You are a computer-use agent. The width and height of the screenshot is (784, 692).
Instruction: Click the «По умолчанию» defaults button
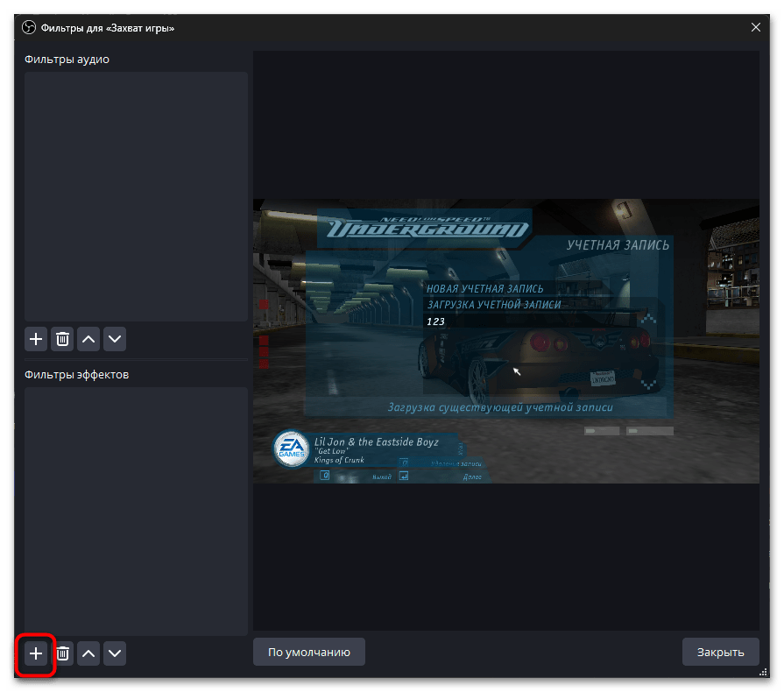pyautogui.click(x=309, y=652)
